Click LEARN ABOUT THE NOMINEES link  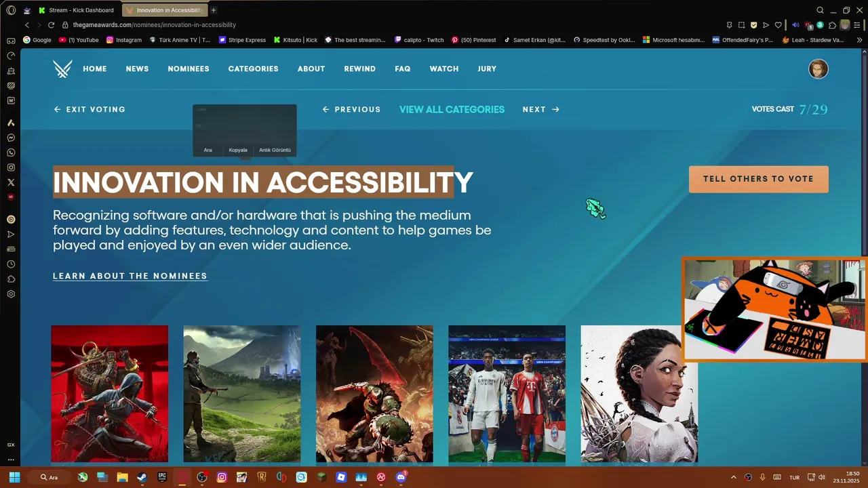pos(130,276)
